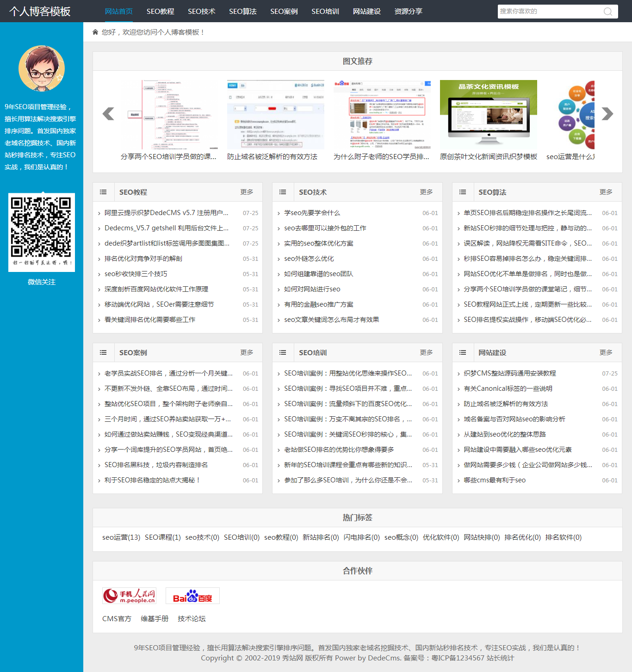
Task: Expand 更多 in SEO培训 section
Action: (x=426, y=352)
